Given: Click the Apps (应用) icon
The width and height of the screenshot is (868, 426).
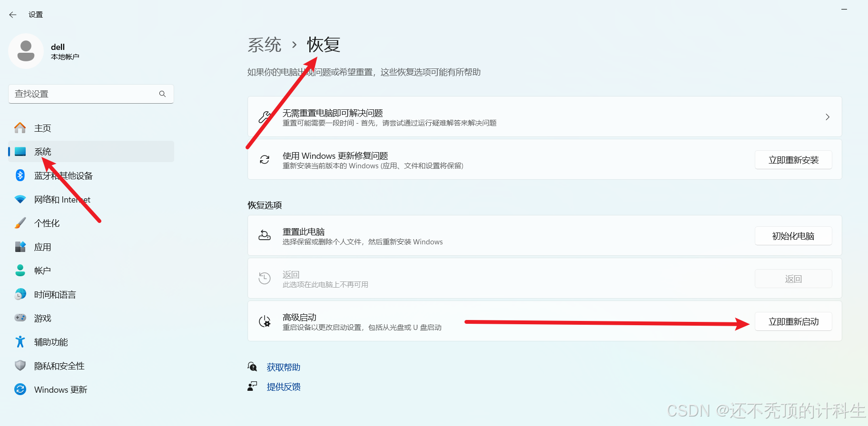Looking at the screenshot, I should (20, 247).
